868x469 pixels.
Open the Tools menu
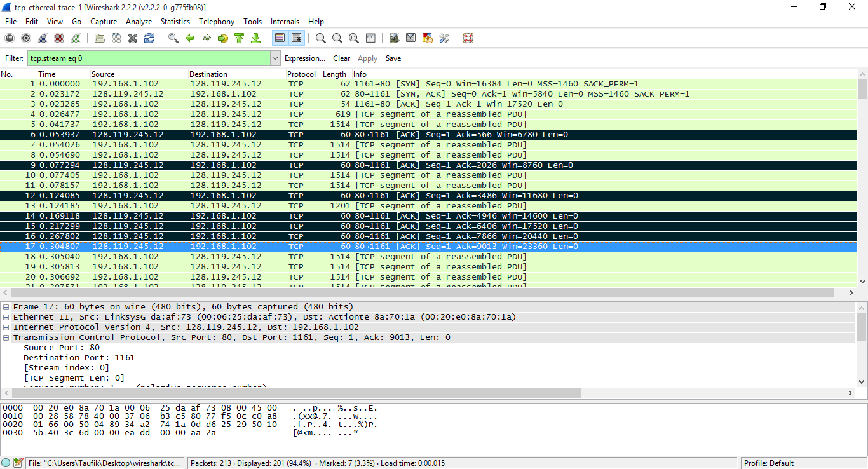(x=252, y=22)
